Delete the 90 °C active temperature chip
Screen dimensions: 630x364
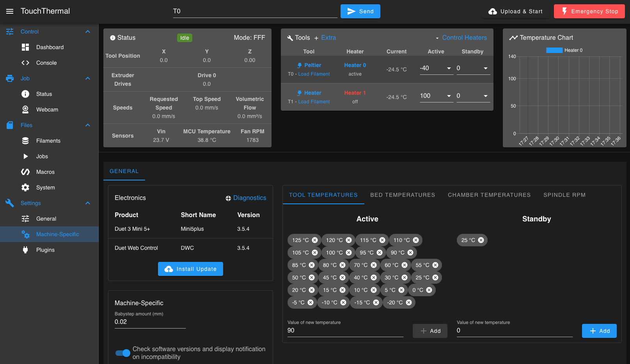point(410,253)
